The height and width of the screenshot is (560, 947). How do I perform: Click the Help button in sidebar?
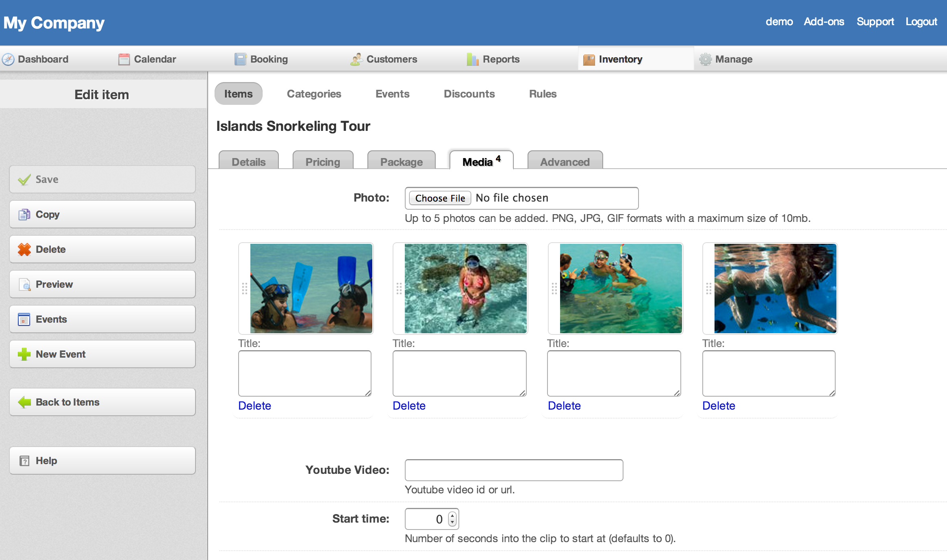tap(102, 460)
